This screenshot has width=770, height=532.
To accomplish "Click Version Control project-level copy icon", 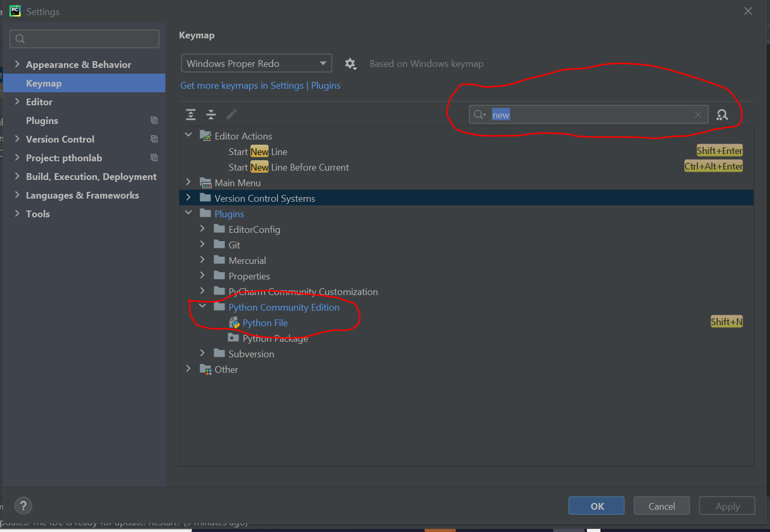I will 154,139.
